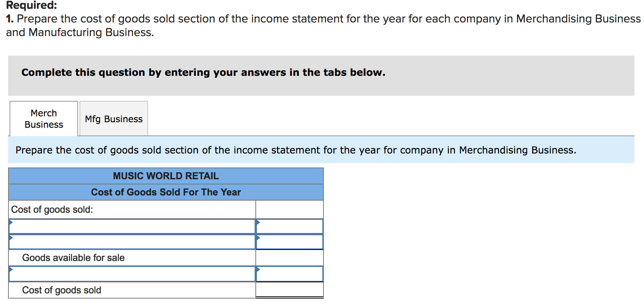Click the Cost of Goods Sold For The Year header

[166, 192]
